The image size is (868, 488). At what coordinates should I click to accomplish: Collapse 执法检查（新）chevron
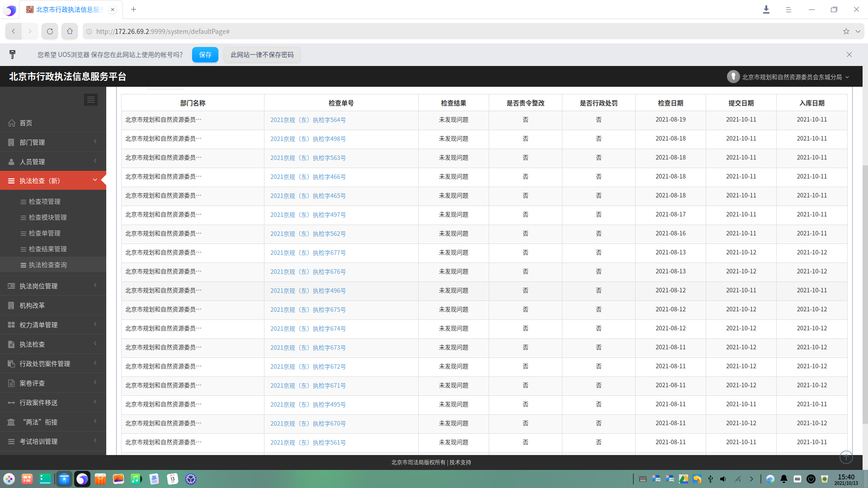click(95, 180)
